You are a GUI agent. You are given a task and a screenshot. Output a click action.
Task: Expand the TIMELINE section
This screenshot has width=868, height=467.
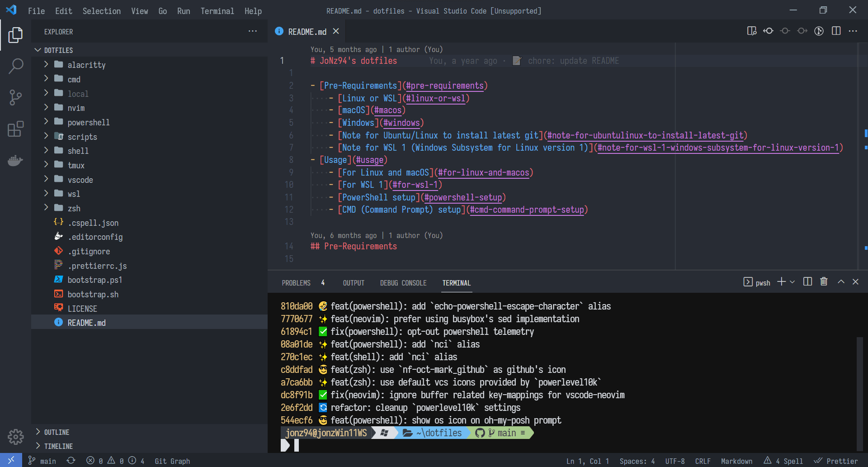(x=149, y=446)
